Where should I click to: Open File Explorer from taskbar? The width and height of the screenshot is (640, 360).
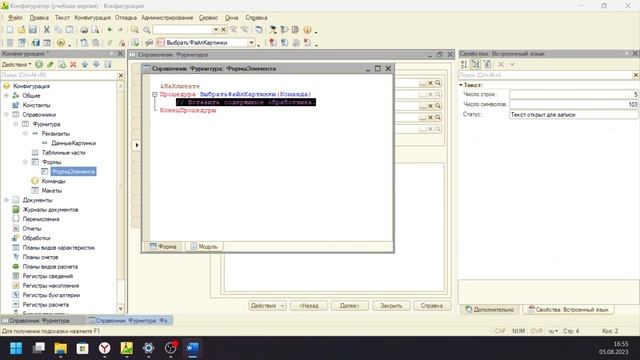tap(60, 348)
